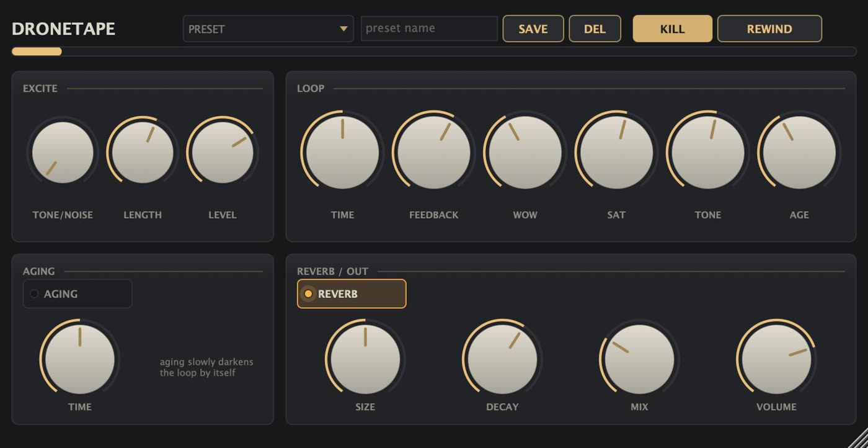Click the TONE/NOISE knob in Excite
This screenshot has width=868, height=448.
coord(63,152)
